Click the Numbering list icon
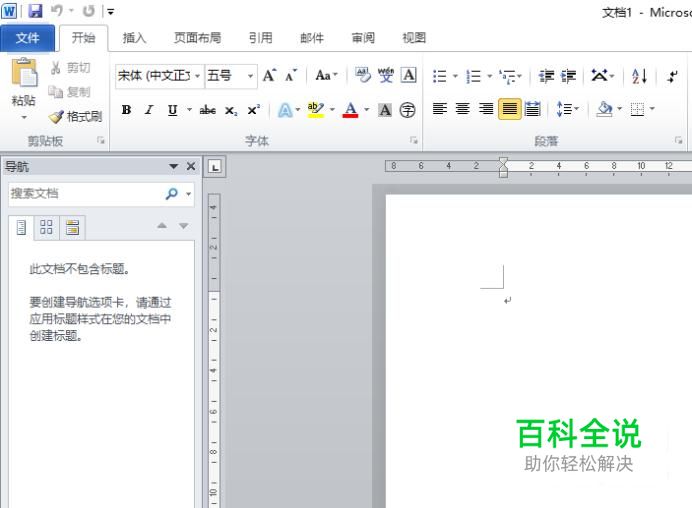The image size is (692, 508). pos(474,76)
